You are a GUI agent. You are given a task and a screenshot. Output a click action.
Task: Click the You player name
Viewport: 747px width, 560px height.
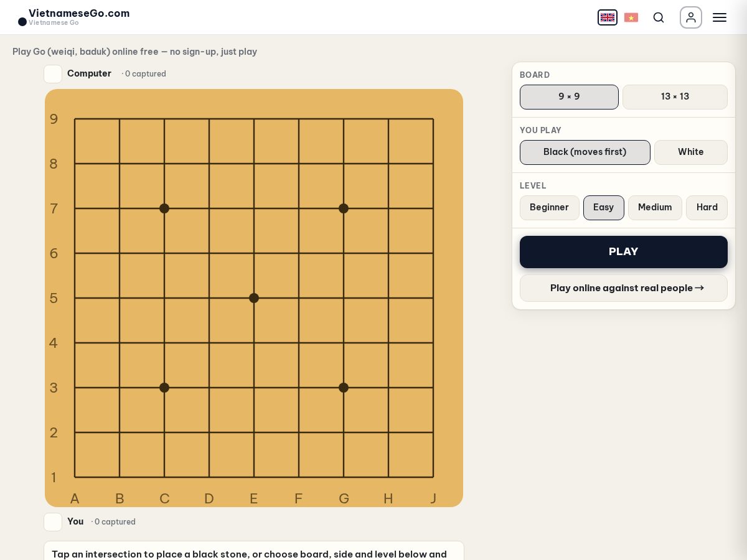point(75,521)
